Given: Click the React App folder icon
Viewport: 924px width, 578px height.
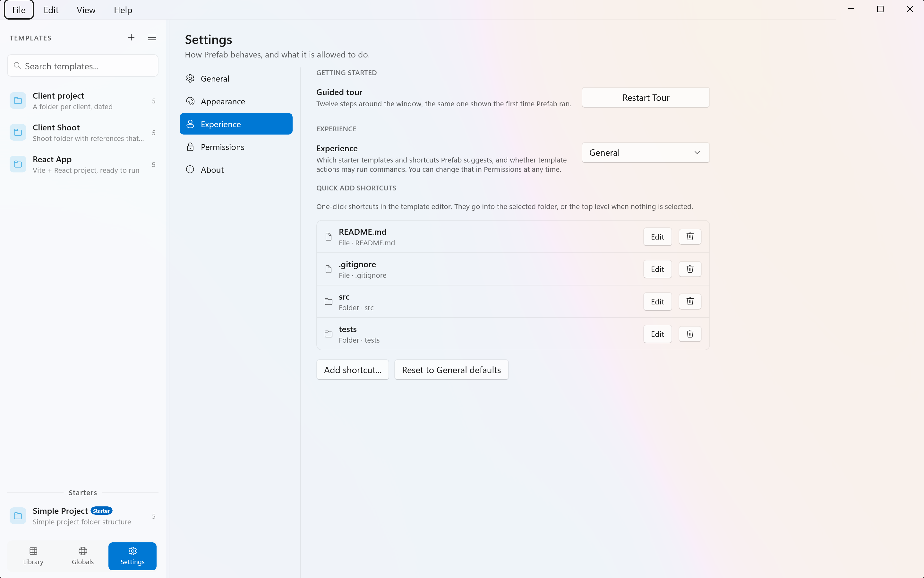Looking at the screenshot, I should (18, 164).
